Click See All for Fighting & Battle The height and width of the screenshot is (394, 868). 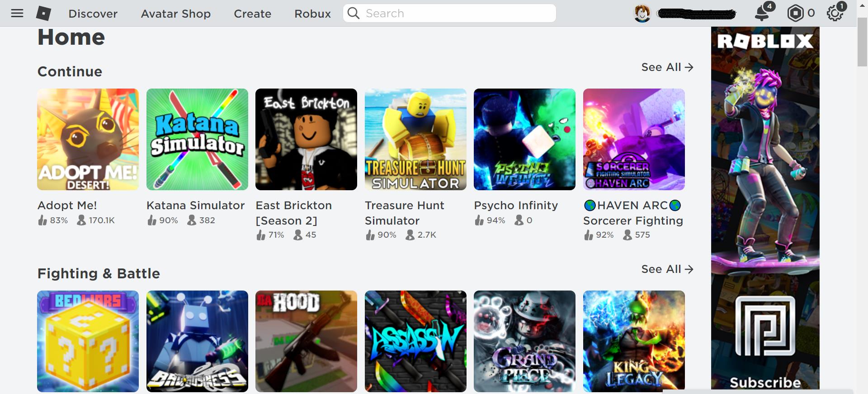point(667,269)
